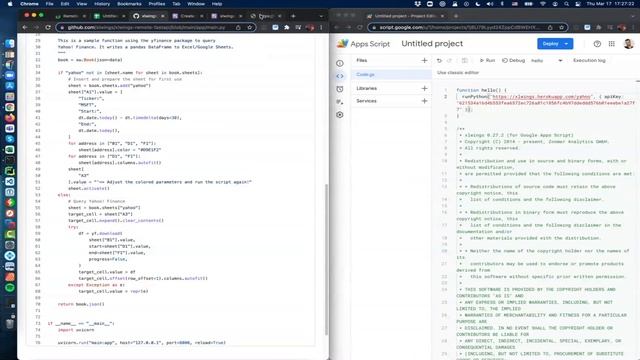Open the Help menu in menu bar
This screenshot has width=640, height=360.
217,4
